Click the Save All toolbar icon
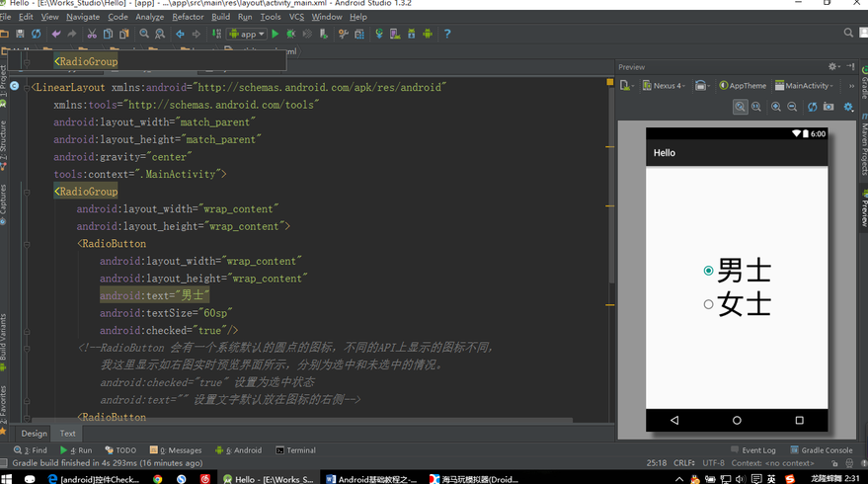The width and height of the screenshot is (868, 484). tap(20, 34)
